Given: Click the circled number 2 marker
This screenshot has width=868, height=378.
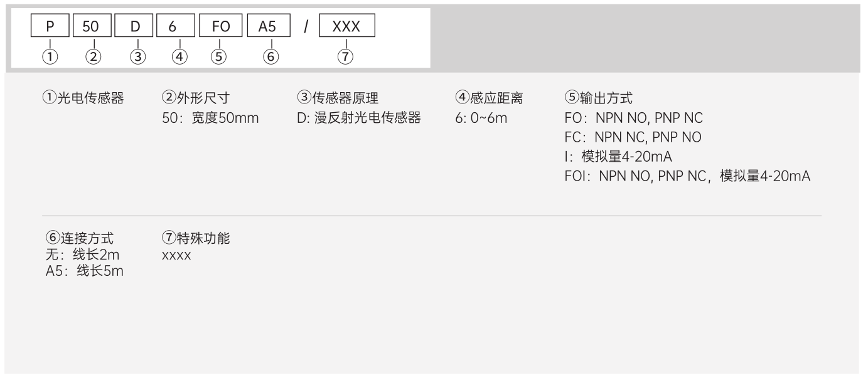Looking at the screenshot, I should [93, 56].
